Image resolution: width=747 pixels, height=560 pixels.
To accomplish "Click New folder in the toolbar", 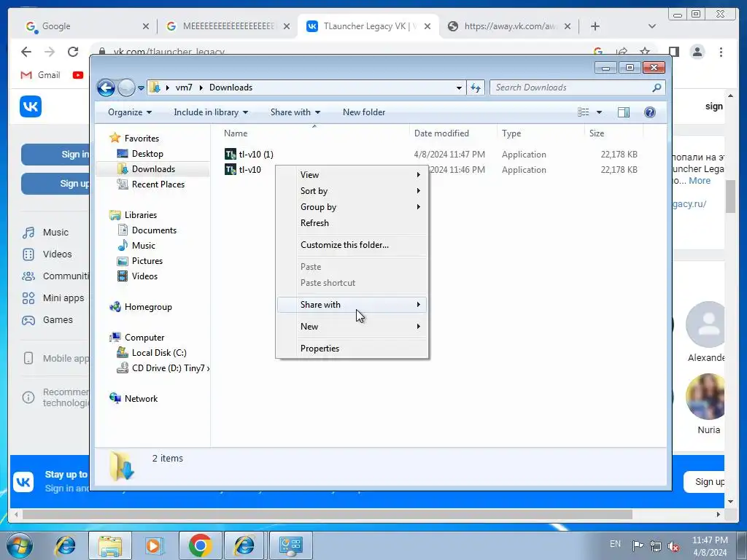I will click(364, 112).
